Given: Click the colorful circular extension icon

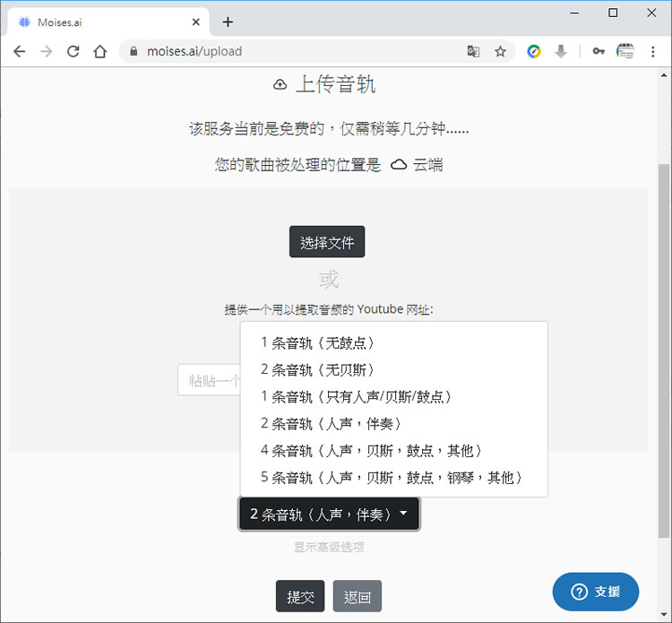Looking at the screenshot, I should pyautogui.click(x=534, y=51).
